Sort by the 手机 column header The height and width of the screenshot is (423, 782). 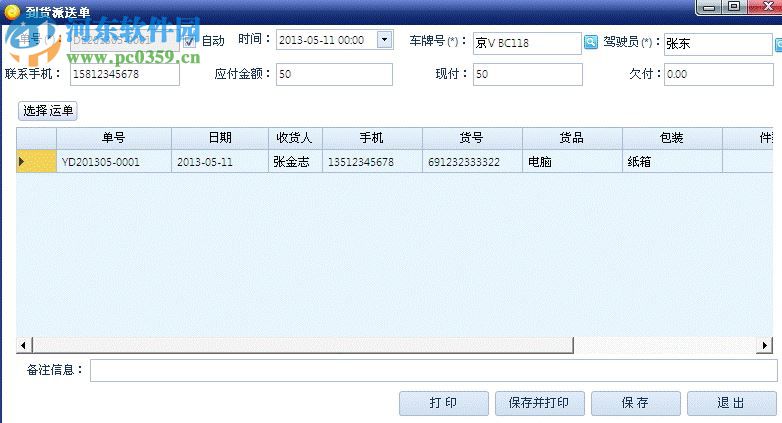tap(372, 138)
